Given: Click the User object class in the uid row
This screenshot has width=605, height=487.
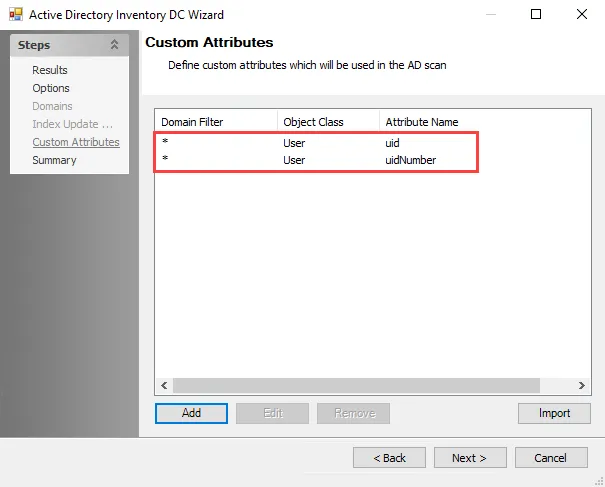Looking at the screenshot, I should pos(294,143).
